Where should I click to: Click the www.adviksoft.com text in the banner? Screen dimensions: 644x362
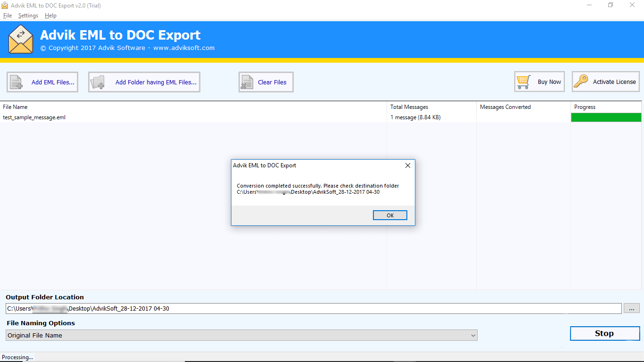click(x=184, y=48)
